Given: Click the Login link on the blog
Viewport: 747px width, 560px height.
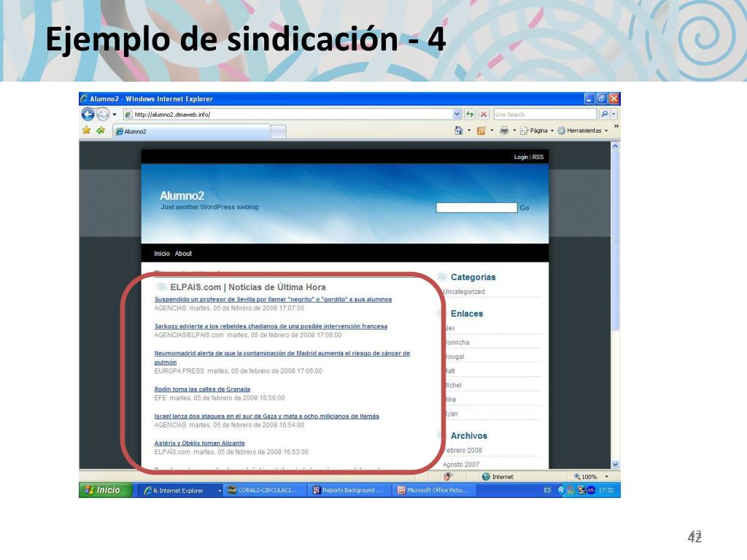Looking at the screenshot, I should [521, 157].
